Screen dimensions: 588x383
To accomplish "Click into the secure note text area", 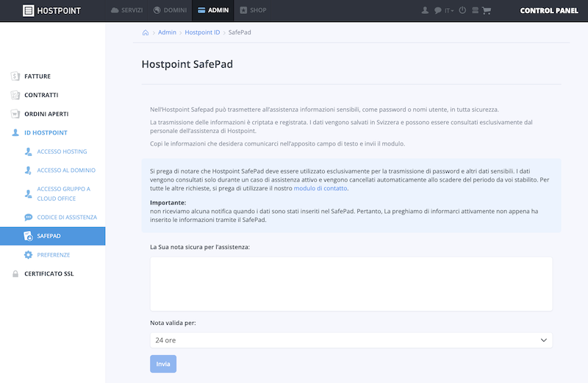I will click(351, 284).
